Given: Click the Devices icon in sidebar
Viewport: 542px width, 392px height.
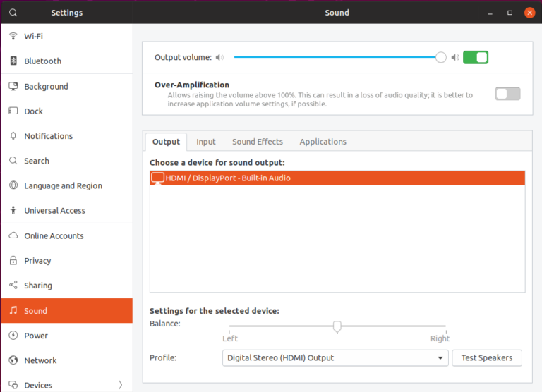Looking at the screenshot, I should (x=13, y=385).
